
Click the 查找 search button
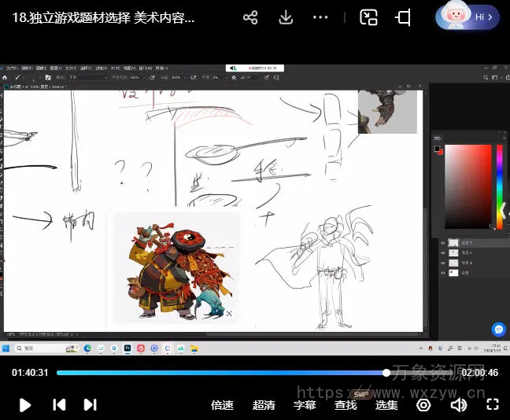pyautogui.click(x=346, y=405)
